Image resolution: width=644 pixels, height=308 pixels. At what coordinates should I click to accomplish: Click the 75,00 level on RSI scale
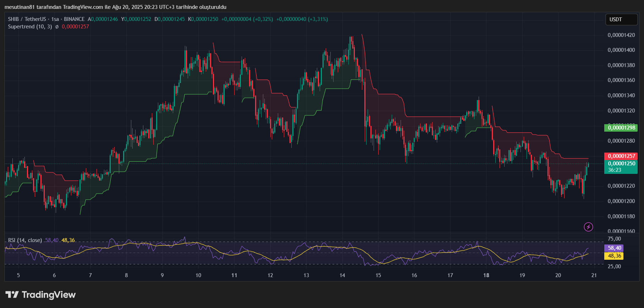[x=614, y=239]
